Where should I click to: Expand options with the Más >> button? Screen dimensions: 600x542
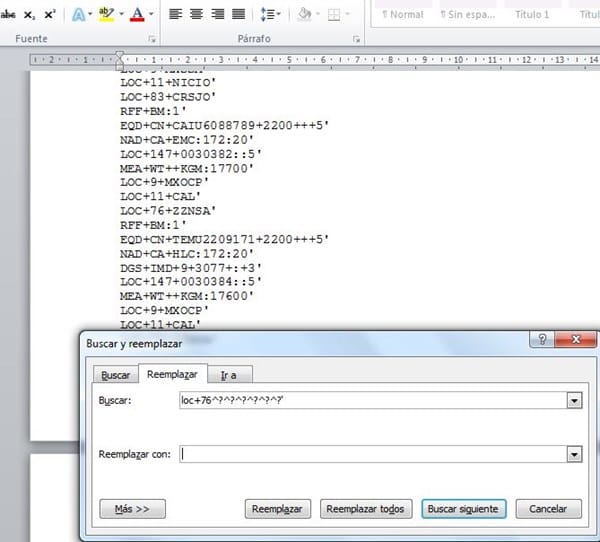(132, 509)
